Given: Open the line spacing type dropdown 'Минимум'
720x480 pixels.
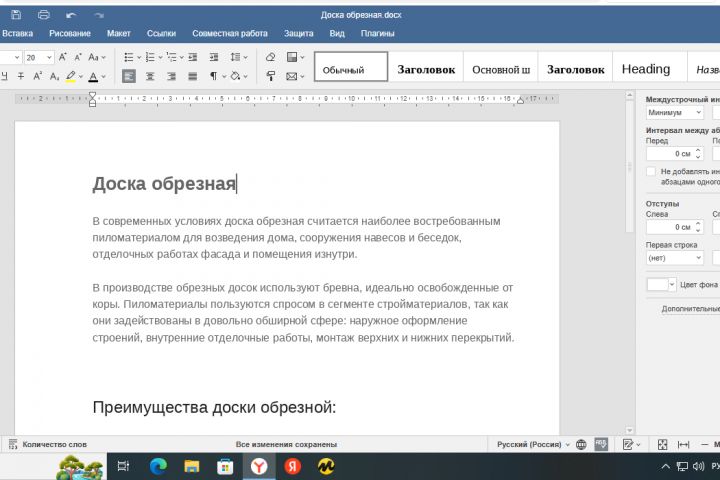Looking at the screenshot, I should [x=675, y=113].
